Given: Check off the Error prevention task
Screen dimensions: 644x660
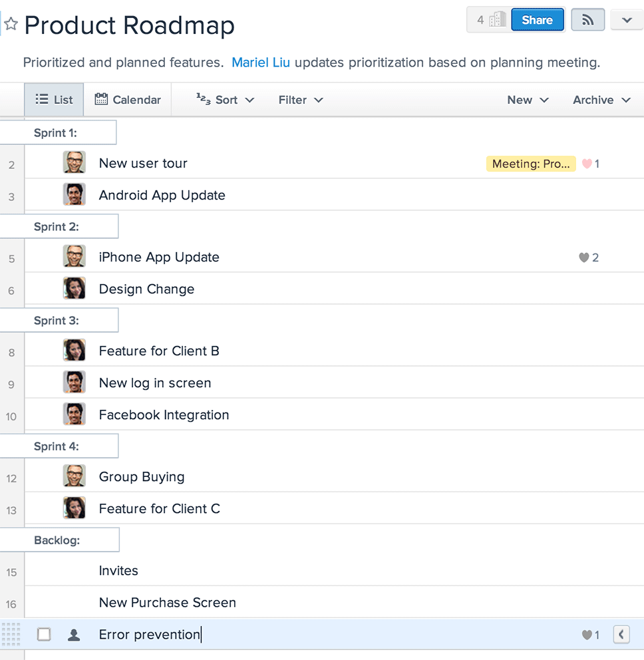Looking at the screenshot, I should 44,635.
